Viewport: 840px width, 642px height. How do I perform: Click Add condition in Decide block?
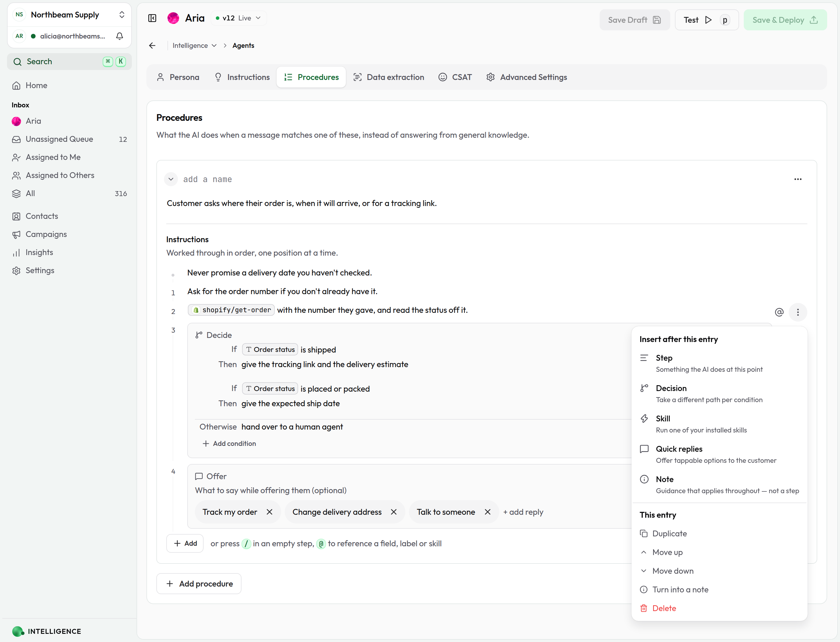pos(229,443)
